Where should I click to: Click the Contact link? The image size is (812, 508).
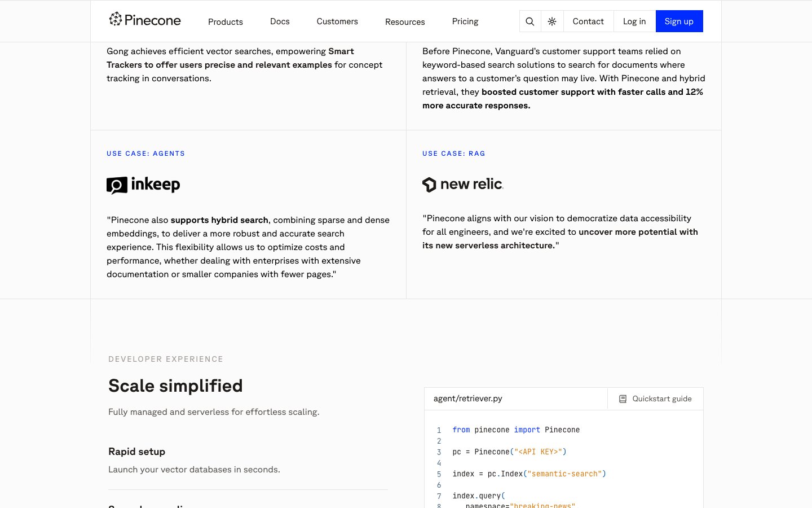click(x=588, y=21)
